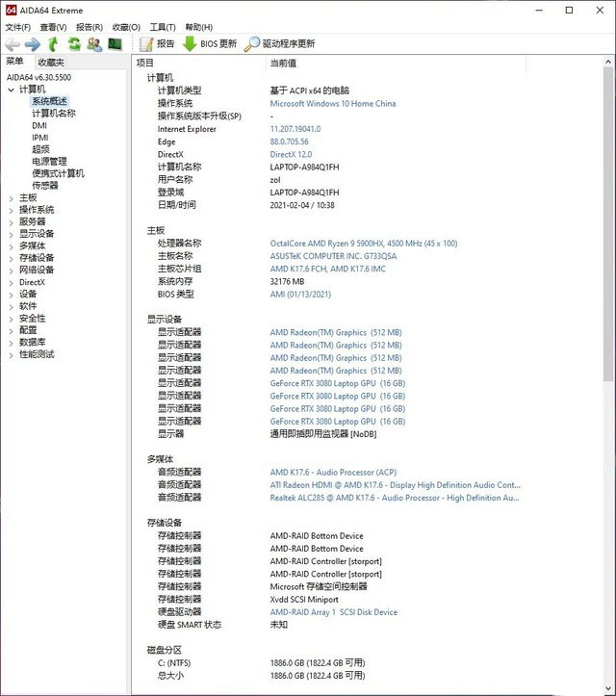Click the Back arrow toolbar icon
This screenshot has width=616, height=696.
13,44
